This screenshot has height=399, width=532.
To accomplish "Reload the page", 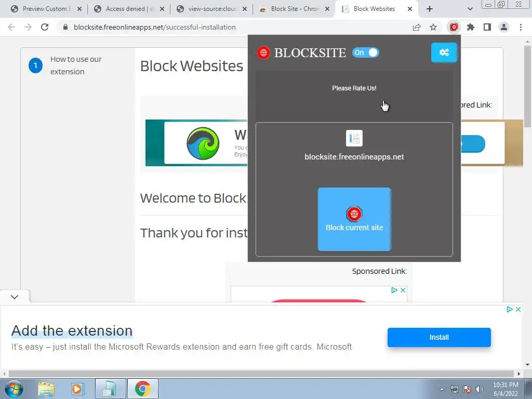I will coord(45,27).
